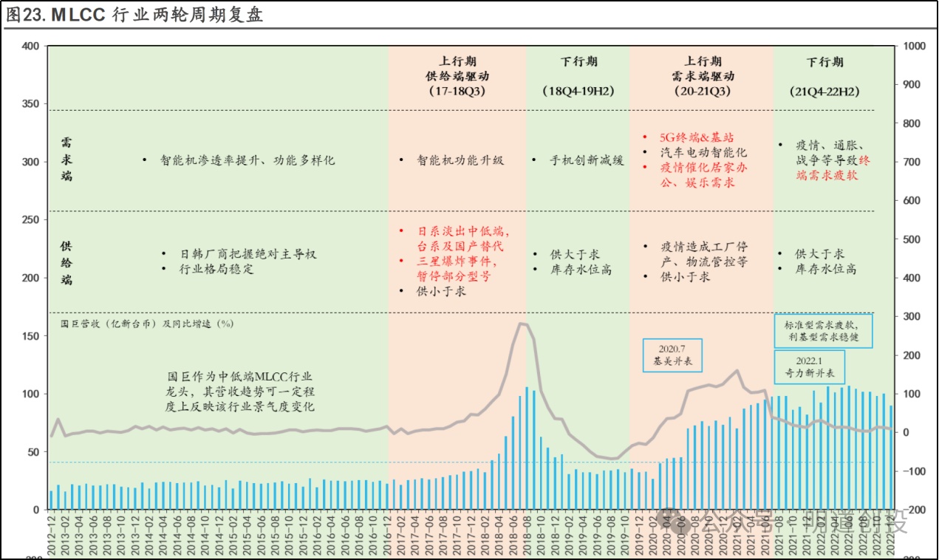Screen dimensions: 939x560
Task: Click the 供给端 row label
Action: coord(66,261)
